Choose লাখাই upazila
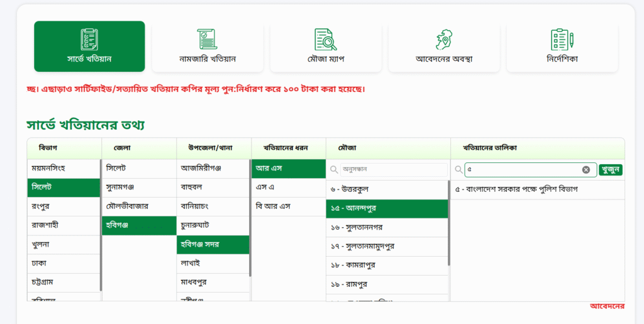The height and width of the screenshot is (324, 644). tap(213, 263)
